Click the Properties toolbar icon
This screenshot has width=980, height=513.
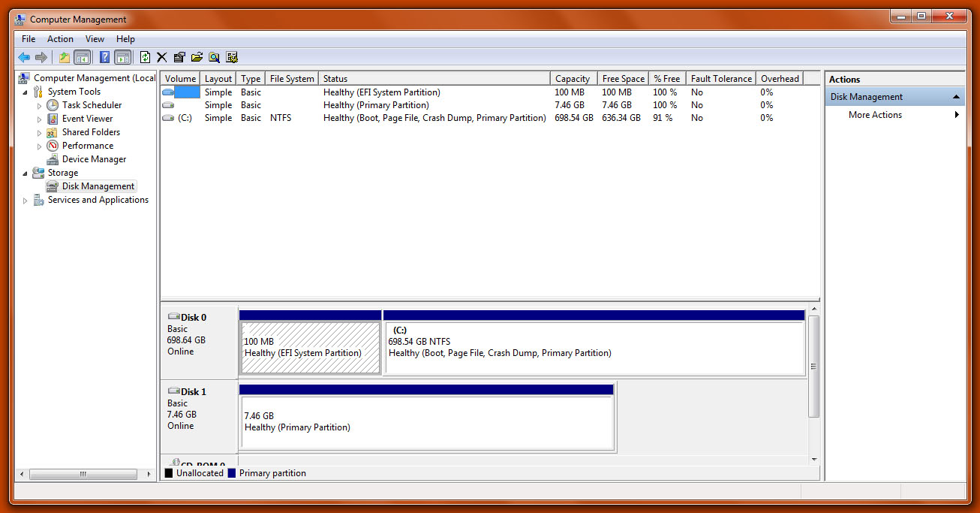point(179,57)
